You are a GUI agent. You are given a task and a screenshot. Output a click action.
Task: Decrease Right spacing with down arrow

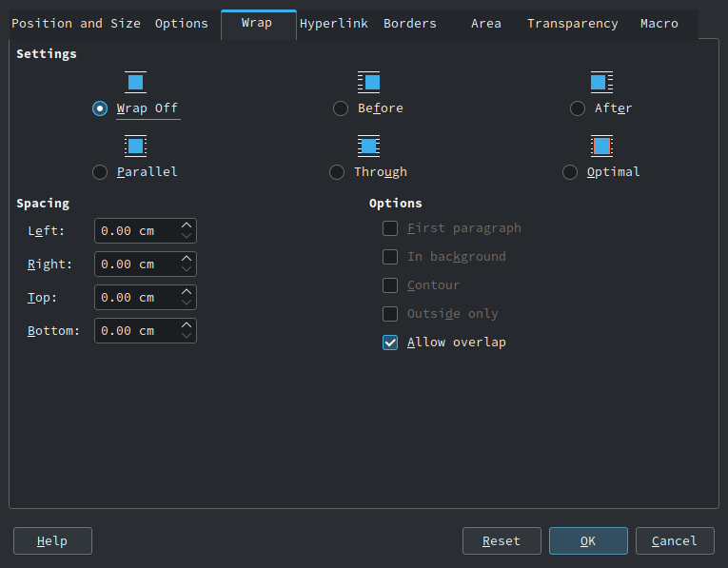coord(187,269)
